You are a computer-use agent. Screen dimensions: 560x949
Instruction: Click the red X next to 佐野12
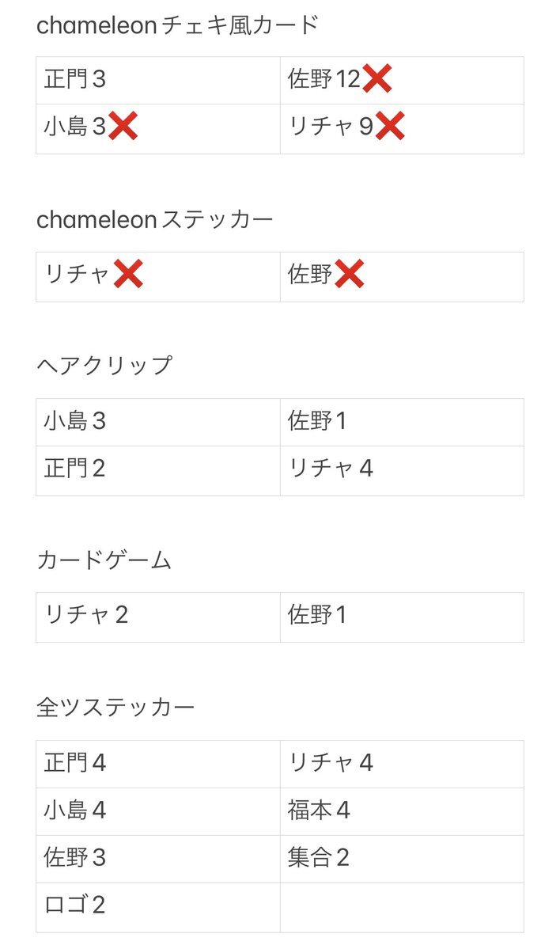click(377, 78)
